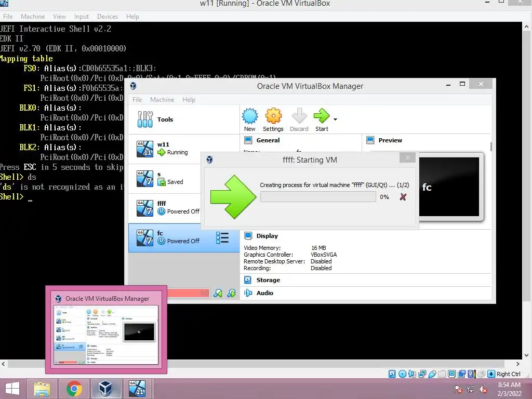Open File menu in VirtualBox Manager

click(137, 99)
